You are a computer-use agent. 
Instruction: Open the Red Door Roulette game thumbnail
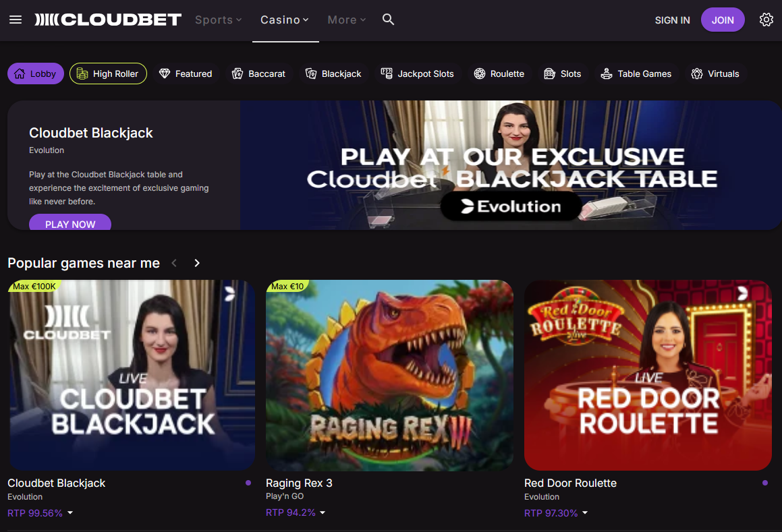point(648,375)
